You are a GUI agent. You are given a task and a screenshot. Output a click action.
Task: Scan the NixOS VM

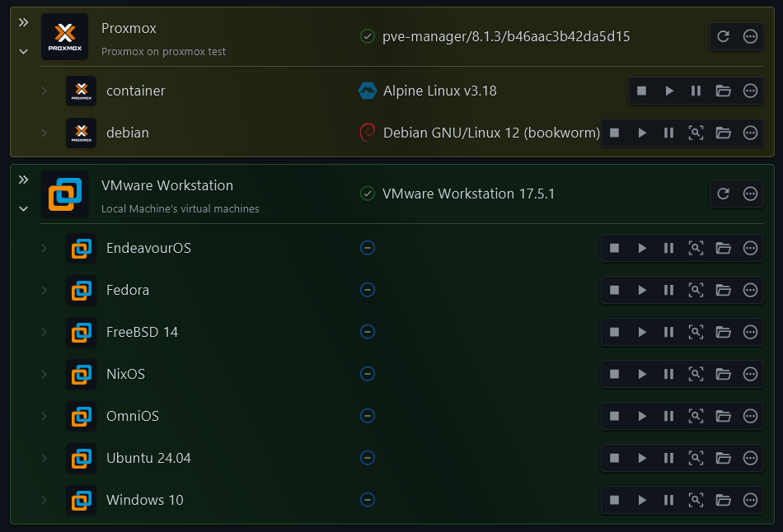click(696, 374)
